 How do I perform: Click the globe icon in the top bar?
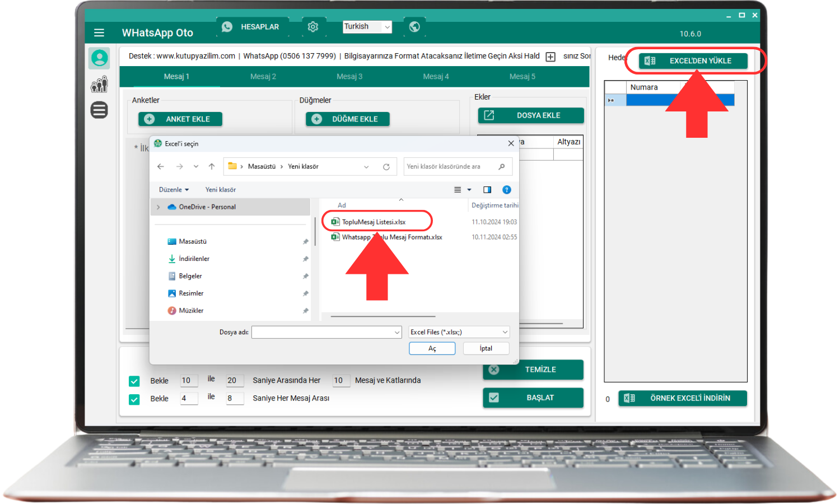(x=414, y=26)
